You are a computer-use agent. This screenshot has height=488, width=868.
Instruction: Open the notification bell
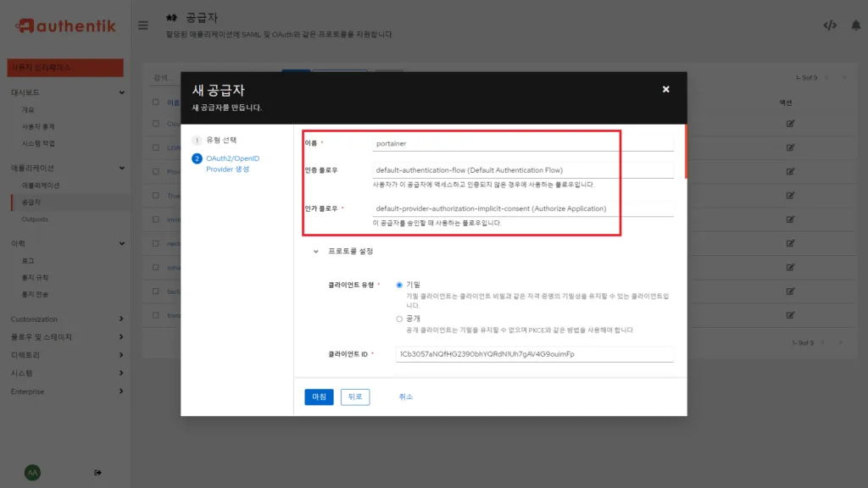tap(855, 25)
